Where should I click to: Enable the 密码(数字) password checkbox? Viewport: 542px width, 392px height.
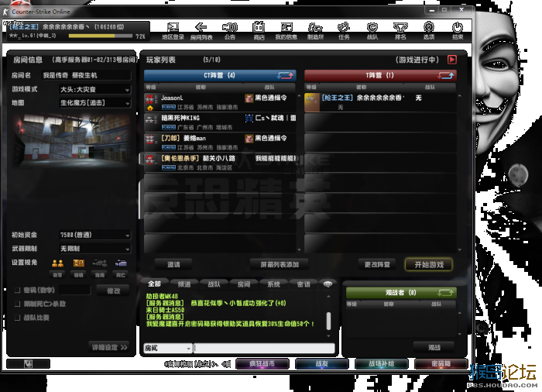(x=17, y=290)
